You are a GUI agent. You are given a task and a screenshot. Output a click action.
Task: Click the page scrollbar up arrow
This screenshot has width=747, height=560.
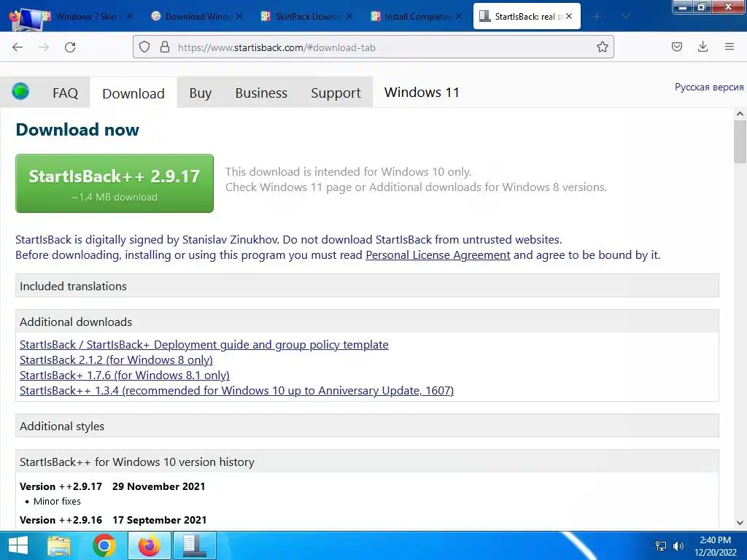click(740, 114)
